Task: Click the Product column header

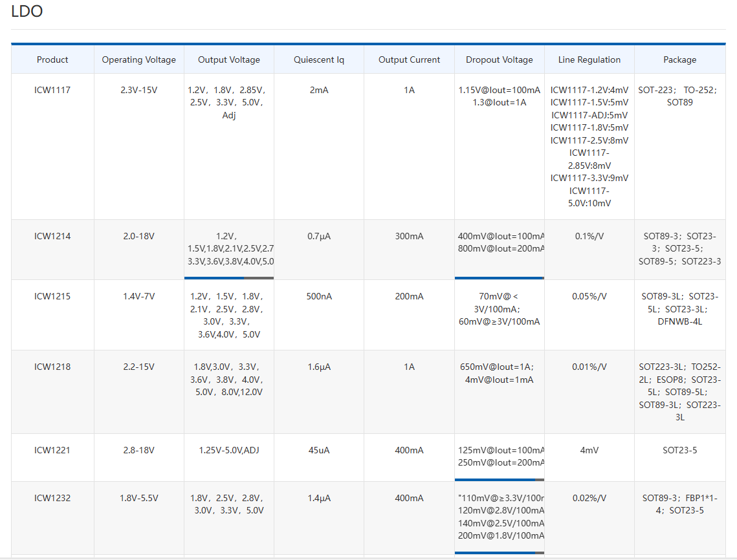Action: click(x=52, y=59)
